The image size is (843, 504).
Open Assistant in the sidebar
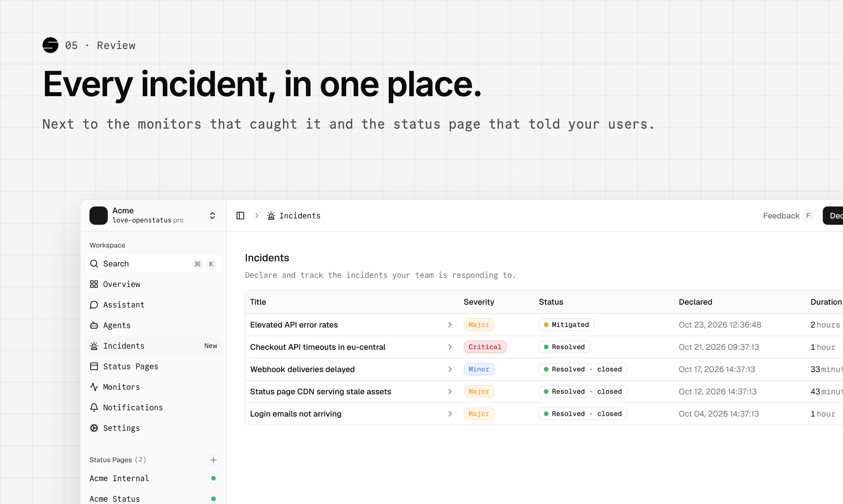[153, 305]
